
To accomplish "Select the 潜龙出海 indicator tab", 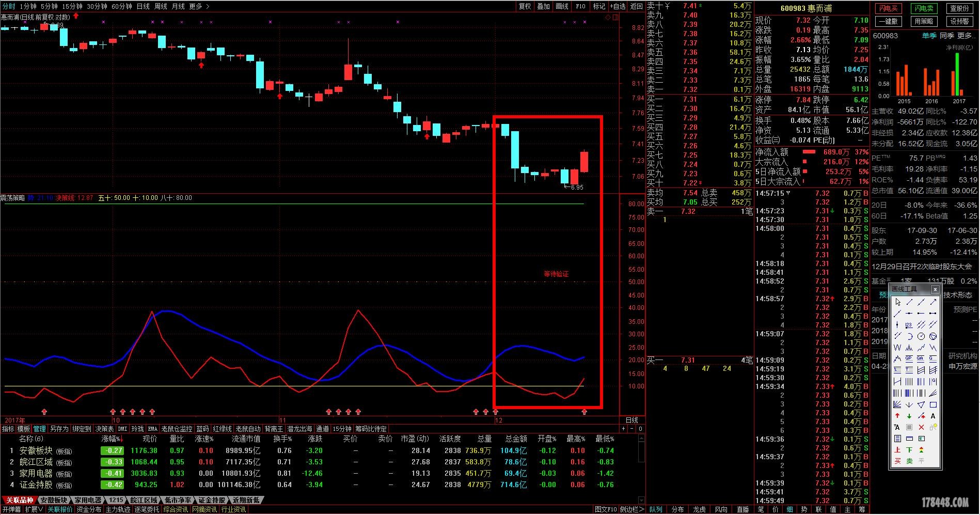I will point(299,429).
